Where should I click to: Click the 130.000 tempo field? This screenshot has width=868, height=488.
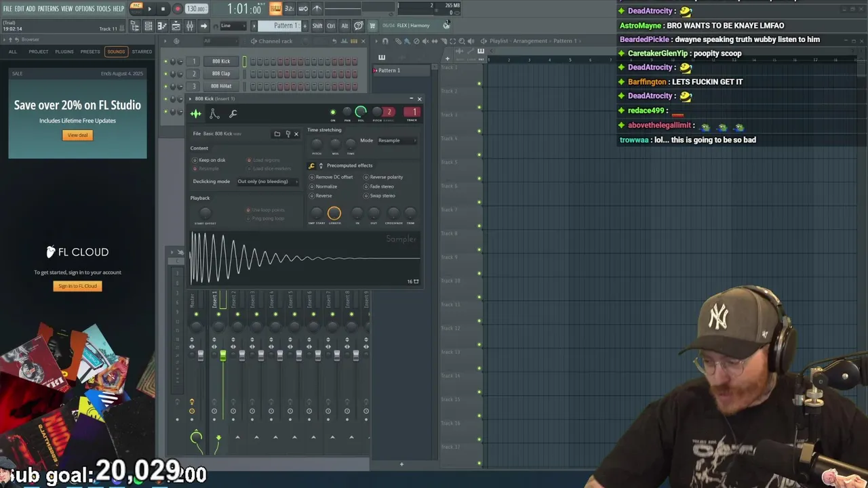(196, 9)
